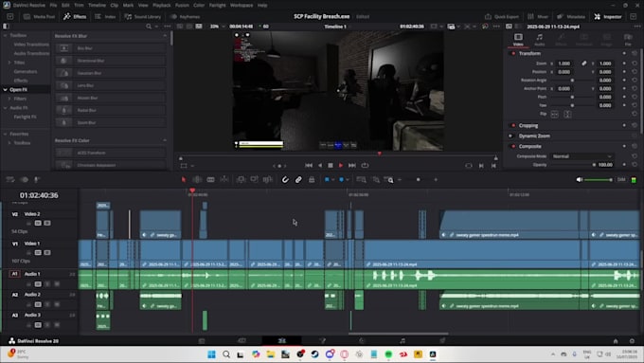The image size is (644, 363).
Task: Select the timeline Selection Mode arrow tool
Action: [x=184, y=180]
